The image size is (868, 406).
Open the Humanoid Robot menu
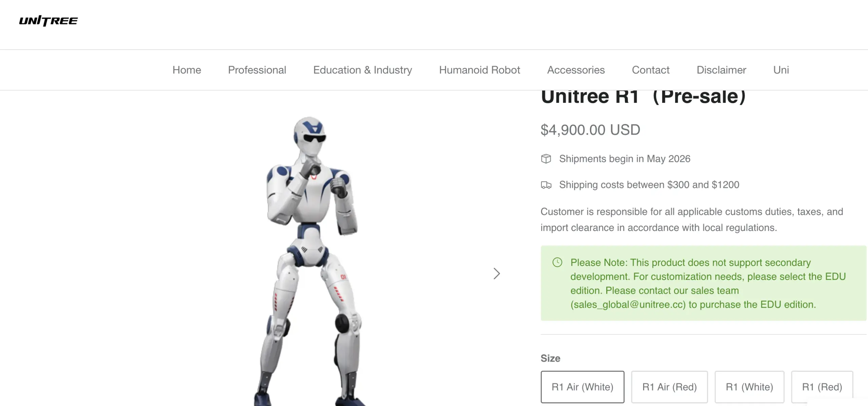coord(479,70)
